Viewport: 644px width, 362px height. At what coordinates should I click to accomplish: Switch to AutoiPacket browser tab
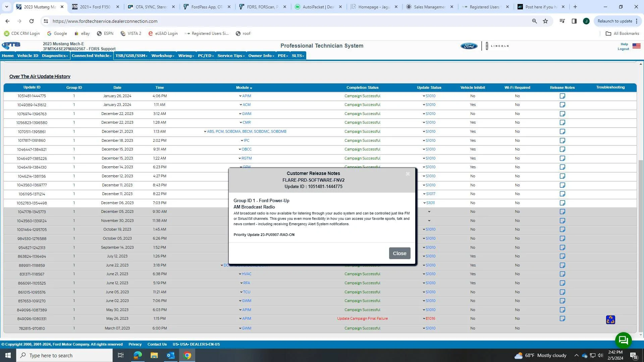pyautogui.click(x=318, y=7)
